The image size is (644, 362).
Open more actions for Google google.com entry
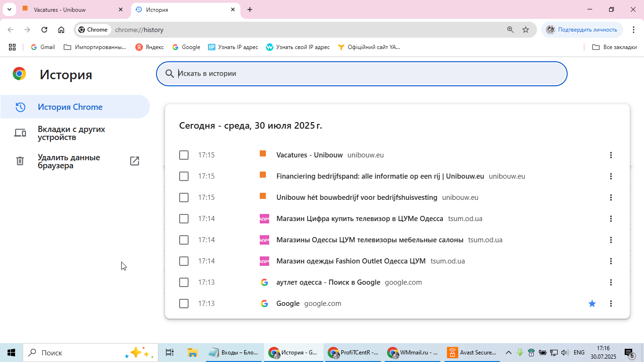(611, 304)
